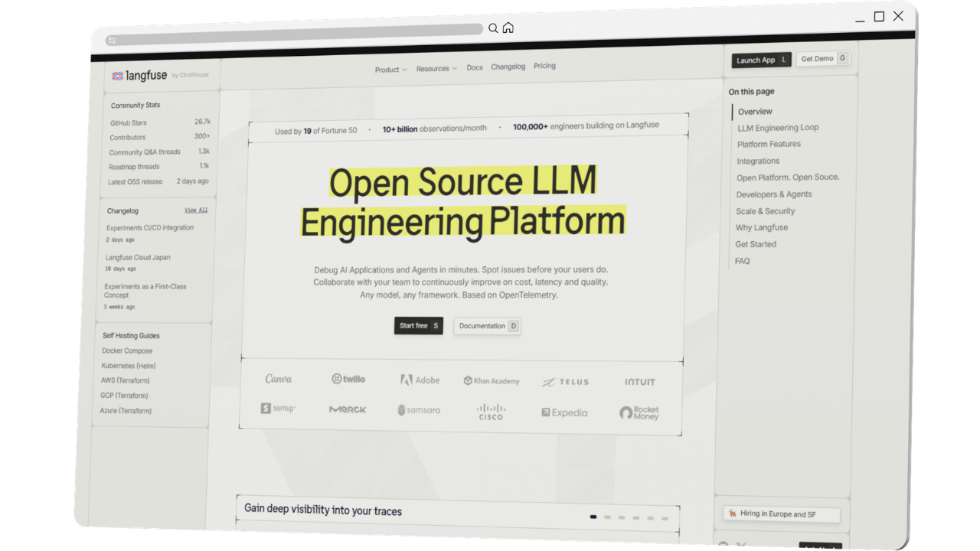This screenshot has height=551, width=980.
Task: Click the Launch App button
Action: [761, 60]
